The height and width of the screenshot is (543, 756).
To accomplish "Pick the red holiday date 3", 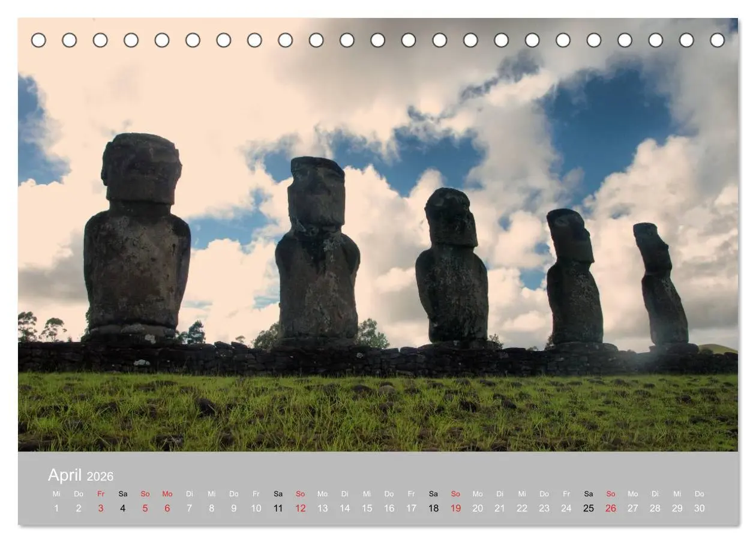I will click(101, 508).
